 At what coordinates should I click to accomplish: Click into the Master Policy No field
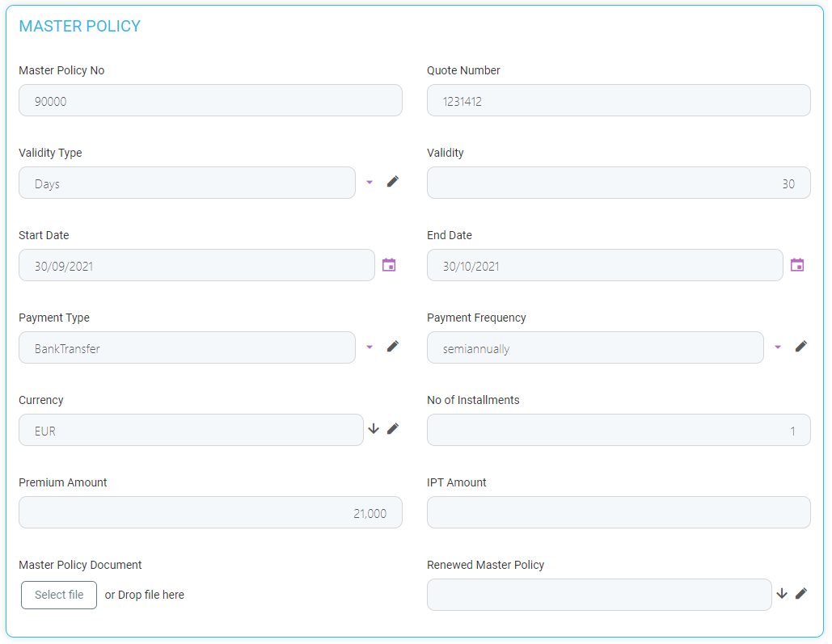(x=210, y=101)
